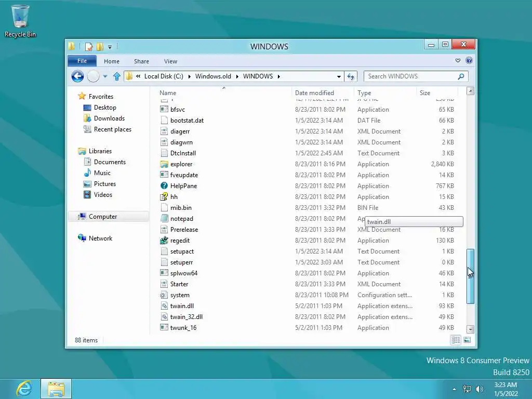Select Network in the navigation pane
Viewport: 532px width, 399px height.
click(100, 238)
